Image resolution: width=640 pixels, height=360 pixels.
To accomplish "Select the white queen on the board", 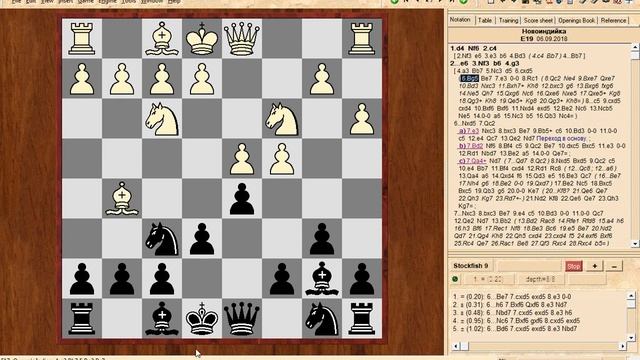I will (242, 39).
